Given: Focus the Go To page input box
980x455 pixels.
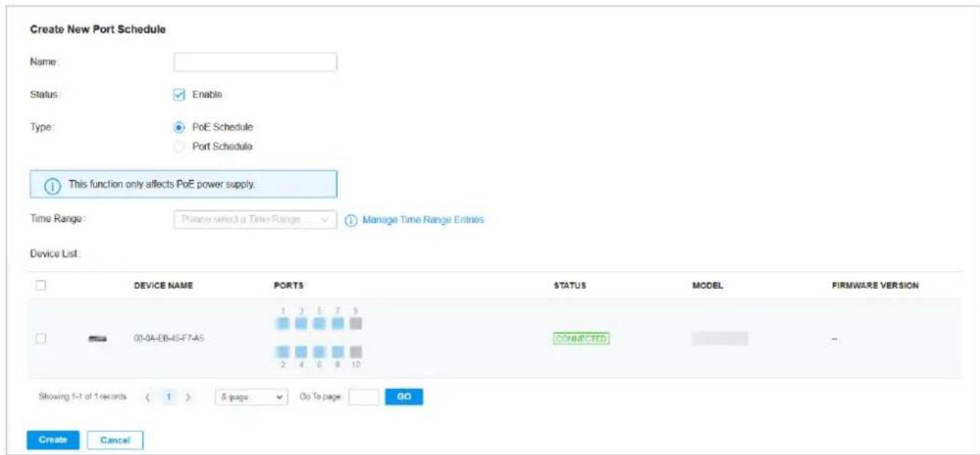Looking at the screenshot, I should point(364,398).
